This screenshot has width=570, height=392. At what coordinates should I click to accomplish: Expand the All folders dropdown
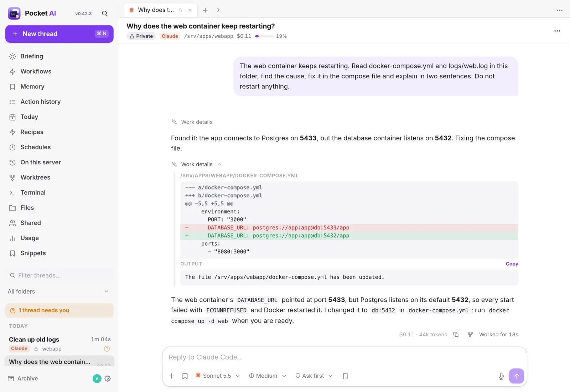point(58,292)
